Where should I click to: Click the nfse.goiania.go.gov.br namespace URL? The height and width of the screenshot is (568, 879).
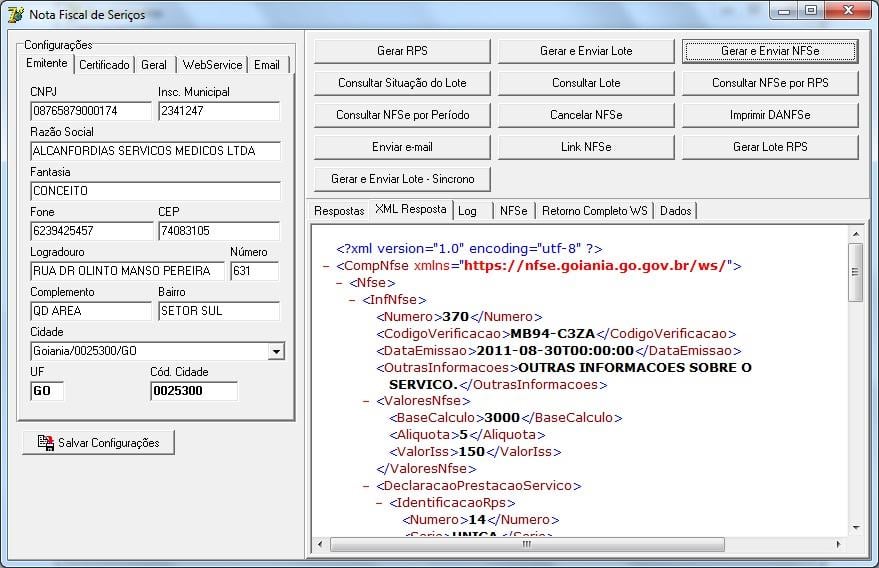[x=595, y=266]
